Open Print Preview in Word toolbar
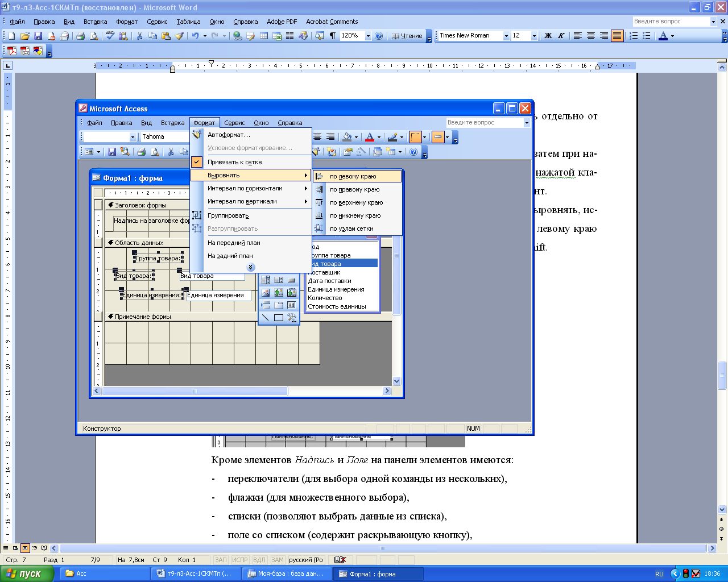The height and width of the screenshot is (582, 728). pos(94,36)
